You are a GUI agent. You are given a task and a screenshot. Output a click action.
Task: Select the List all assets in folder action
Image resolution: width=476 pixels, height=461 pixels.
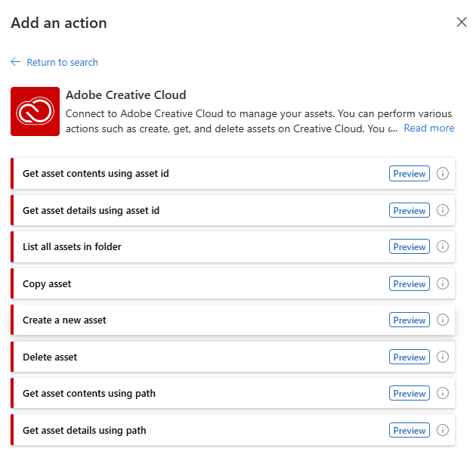(x=233, y=246)
